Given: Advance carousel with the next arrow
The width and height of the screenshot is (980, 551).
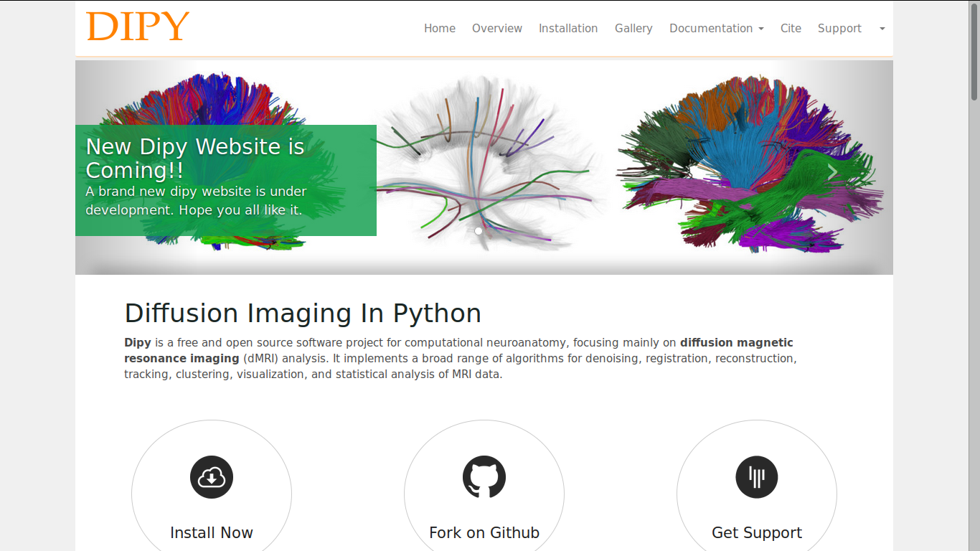Looking at the screenshot, I should click(831, 172).
